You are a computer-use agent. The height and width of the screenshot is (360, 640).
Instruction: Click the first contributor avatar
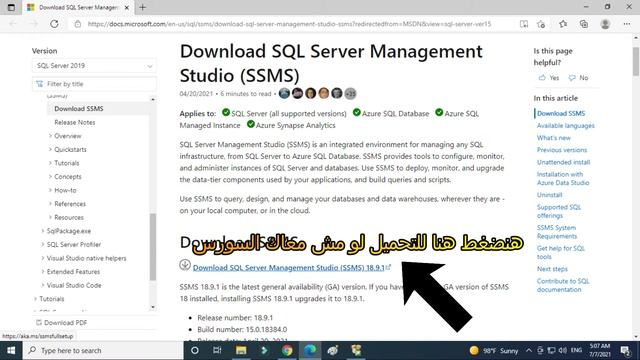coord(284,93)
